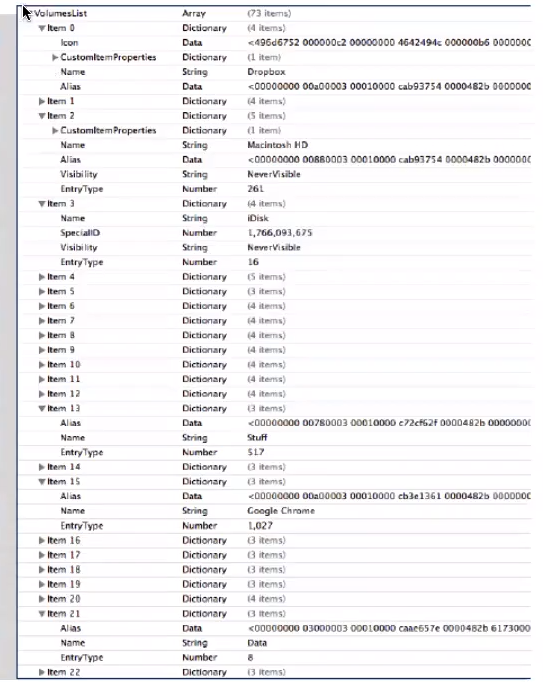
Task: Click the Google Chrome name value
Action: [x=281, y=511]
